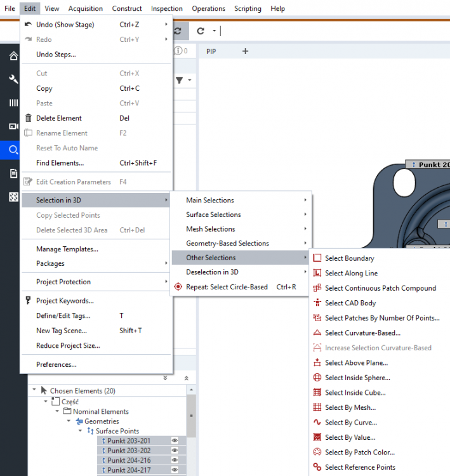Click the Select Continuous Patch Compound icon
This screenshot has width=450, height=476.
317,288
